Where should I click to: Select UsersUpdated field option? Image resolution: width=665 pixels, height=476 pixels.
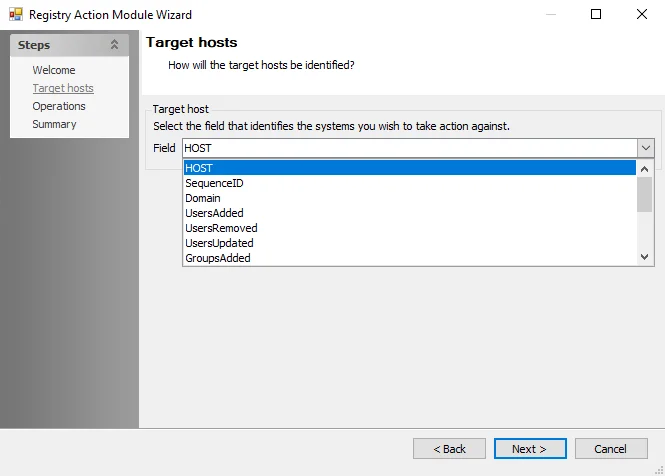pyautogui.click(x=410, y=243)
